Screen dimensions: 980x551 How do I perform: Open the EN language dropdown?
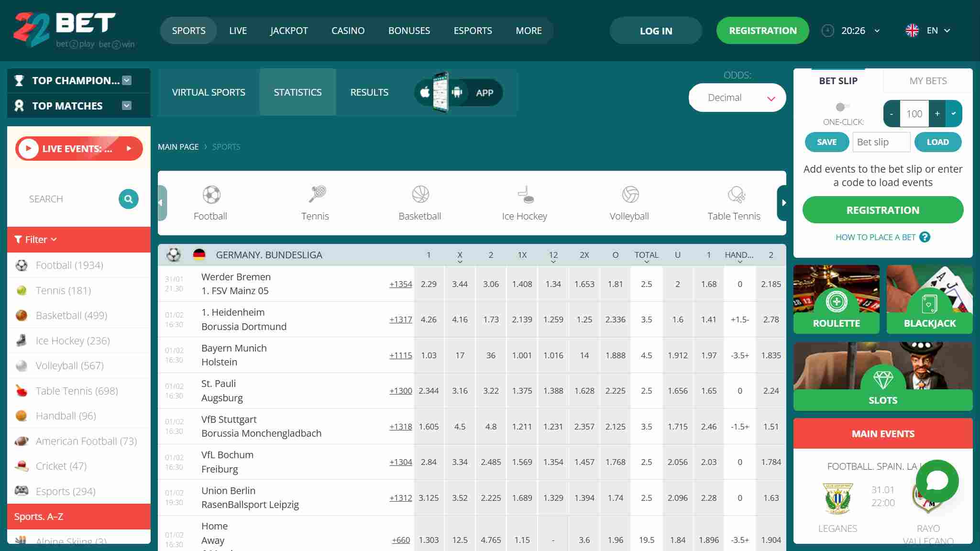pos(939,31)
